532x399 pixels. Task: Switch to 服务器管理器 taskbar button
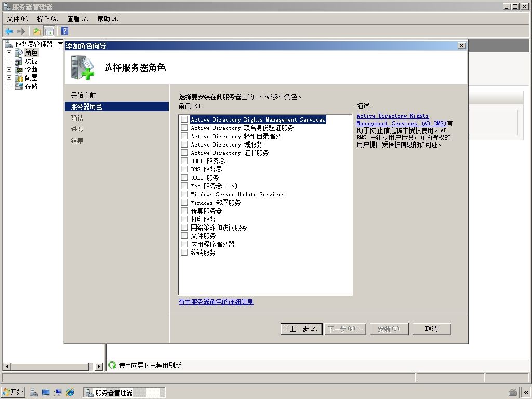[124, 393]
